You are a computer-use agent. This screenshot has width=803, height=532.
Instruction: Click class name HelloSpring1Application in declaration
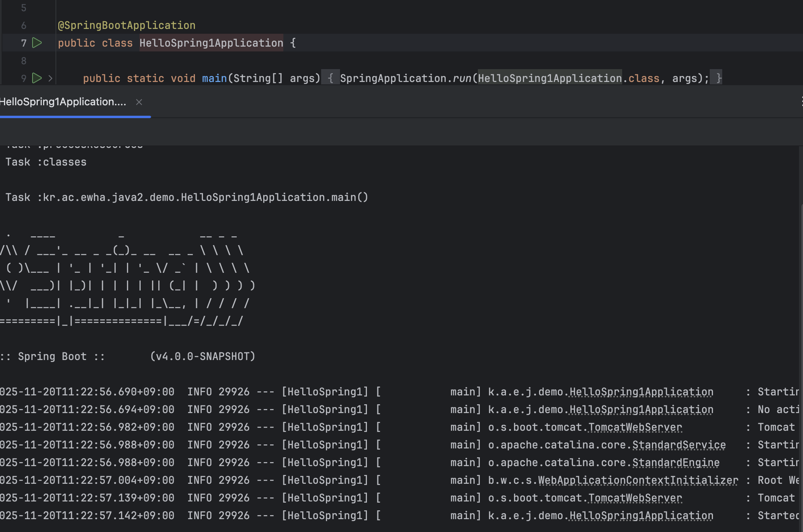pyautogui.click(x=211, y=43)
